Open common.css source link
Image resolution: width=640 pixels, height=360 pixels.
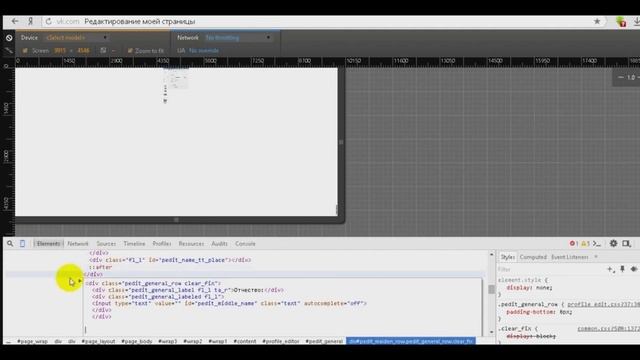click(608, 329)
